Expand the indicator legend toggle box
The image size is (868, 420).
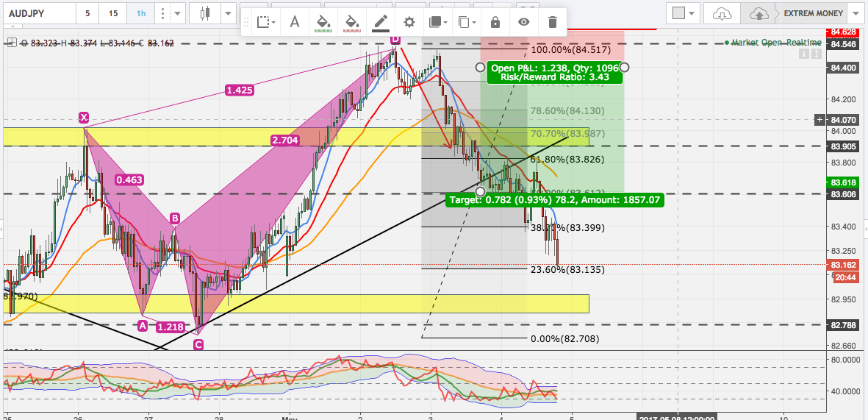point(11,43)
